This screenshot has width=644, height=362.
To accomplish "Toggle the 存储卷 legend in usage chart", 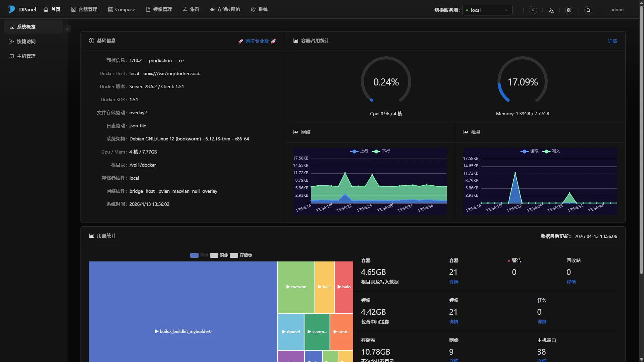I will (x=241, y=255).
